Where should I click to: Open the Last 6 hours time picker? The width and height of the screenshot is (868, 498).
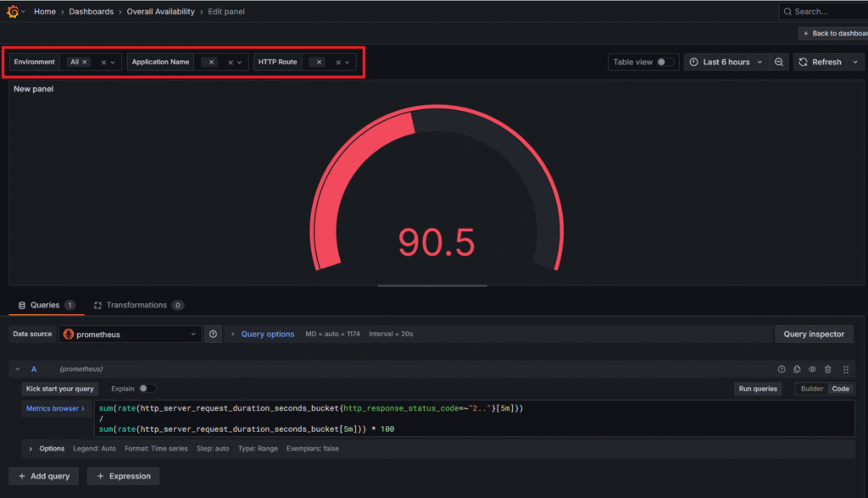[726, 62]
